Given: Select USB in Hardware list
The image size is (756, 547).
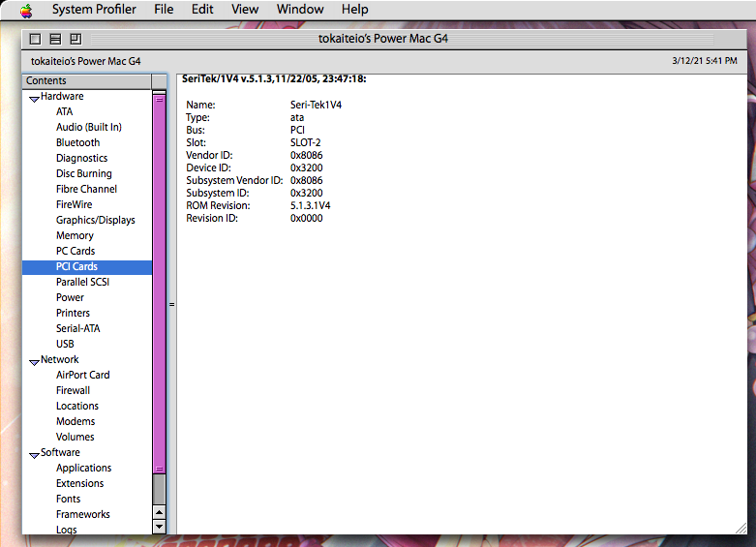Looking at the screenshot, I should [x=65, y=344].
